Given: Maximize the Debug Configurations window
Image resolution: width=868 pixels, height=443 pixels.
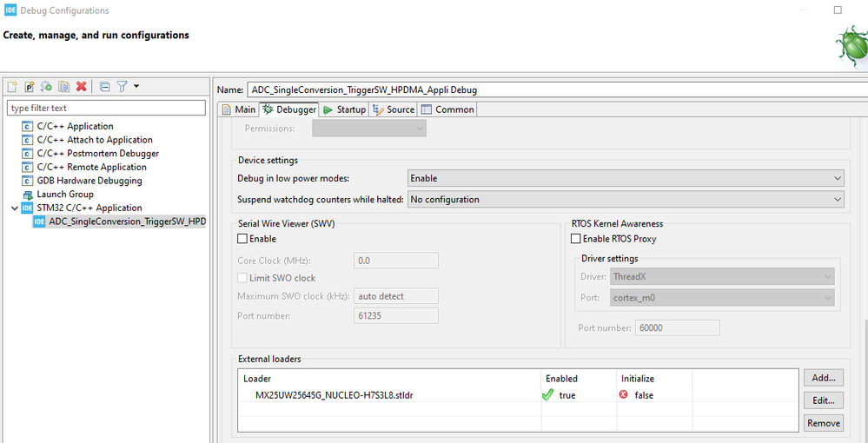Looking at the screenshot, I should [x=838, y=10].
